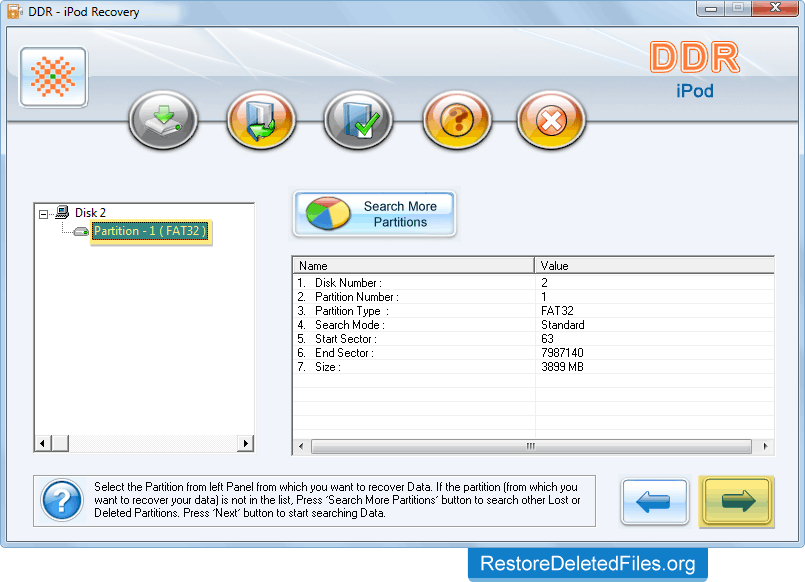Click the blue Back arrow button
Image resolution: width=805 pixels, height=582 pixels.
point(654,502)
